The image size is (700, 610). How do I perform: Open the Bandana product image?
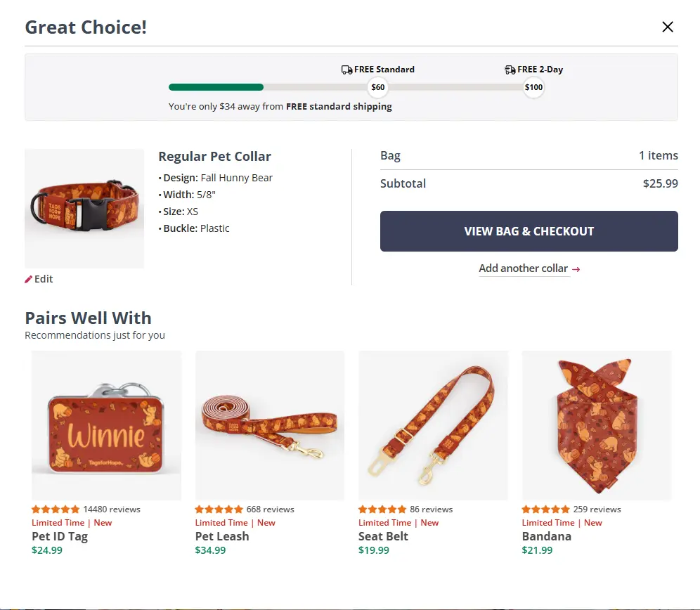coord(596,425)
